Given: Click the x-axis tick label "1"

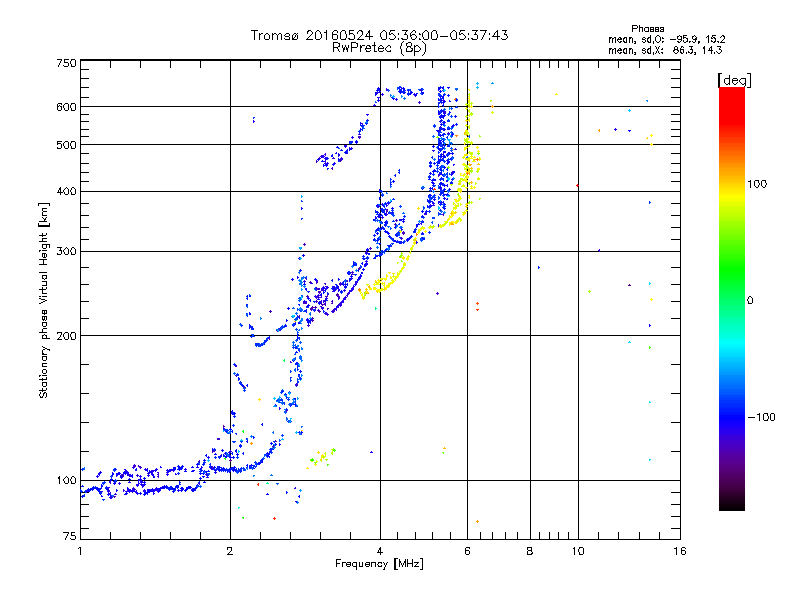Looking at the screenshot, I should coord(80,551).
